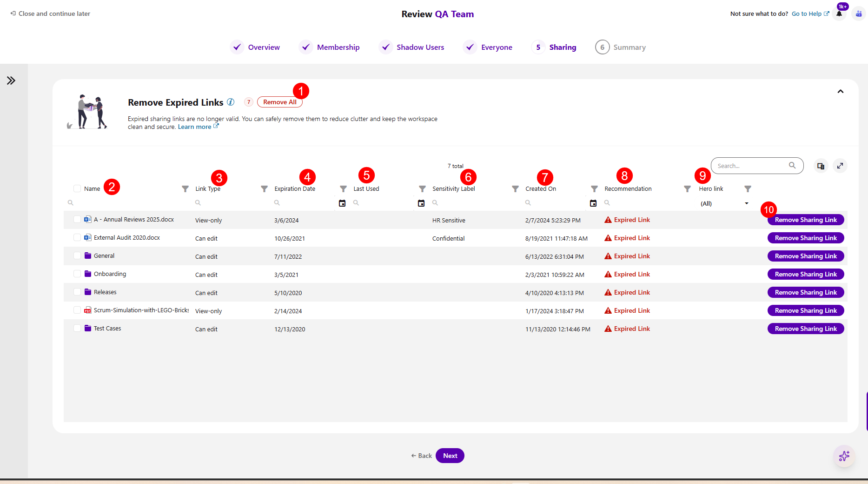
Task: Open the Created On column filter
Action: pyautogui.click(x=594, y=189)
